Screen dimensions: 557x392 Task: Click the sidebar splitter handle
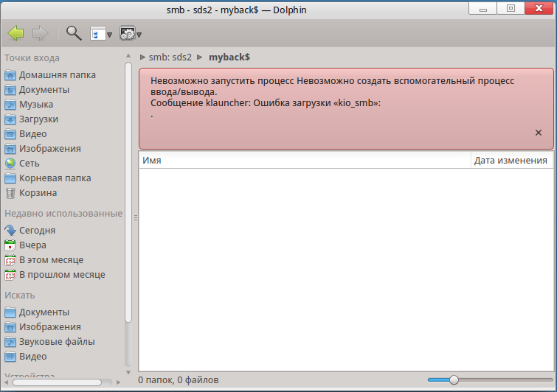point(135,218)
